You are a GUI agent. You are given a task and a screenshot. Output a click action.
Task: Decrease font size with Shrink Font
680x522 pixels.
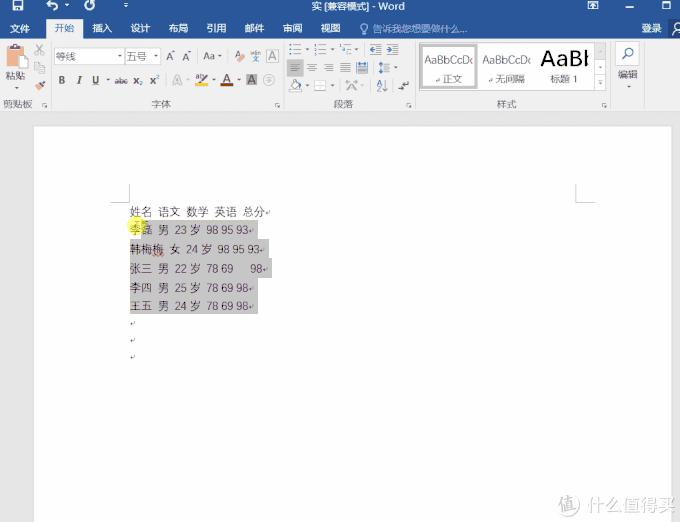point(186,56)
